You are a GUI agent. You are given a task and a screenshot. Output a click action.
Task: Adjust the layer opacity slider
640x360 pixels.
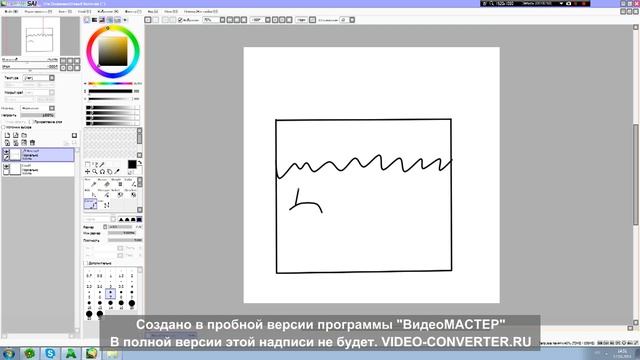37,115
